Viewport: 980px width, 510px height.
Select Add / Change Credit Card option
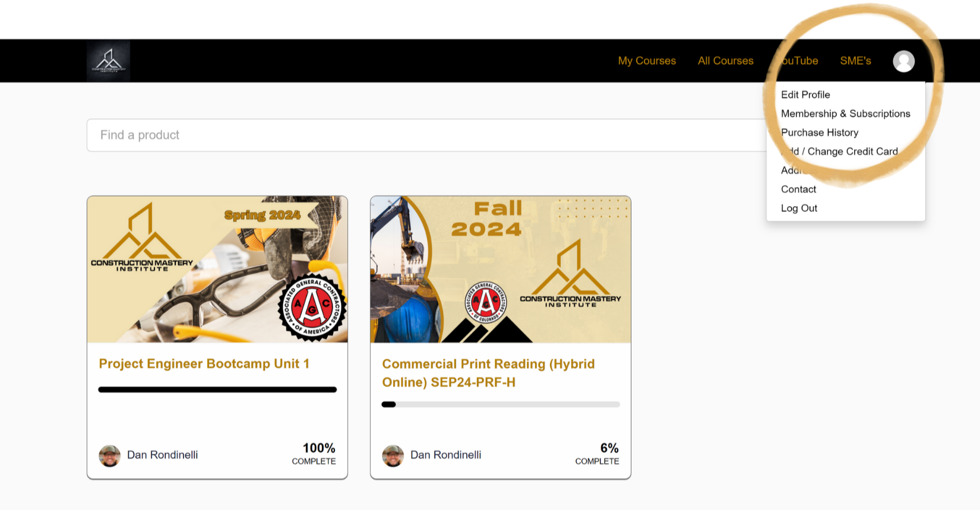pyautogui.click(x=840, y=151)
